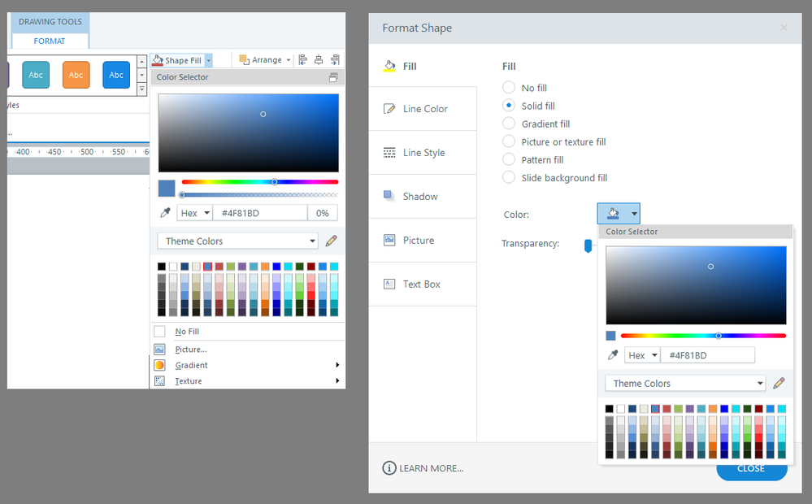The height and width of the screenshot is (504, 812).
Task: Click the 0% opacity field
Action: click(x=323, y=213)
